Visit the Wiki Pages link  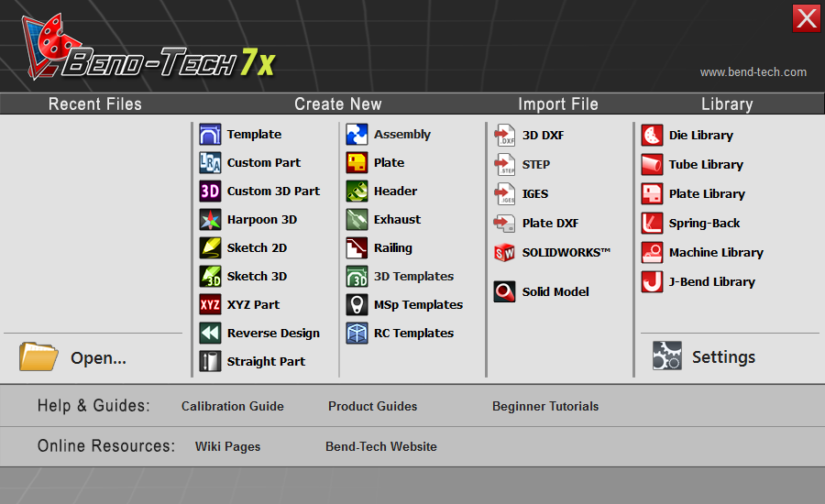pyautogui.click(x=227, y=446)
